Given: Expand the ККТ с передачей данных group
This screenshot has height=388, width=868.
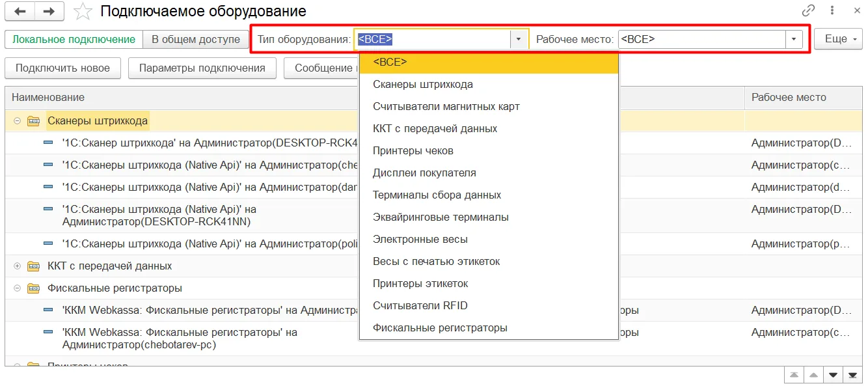Looking at the screenshot, I should coord(17,266).
